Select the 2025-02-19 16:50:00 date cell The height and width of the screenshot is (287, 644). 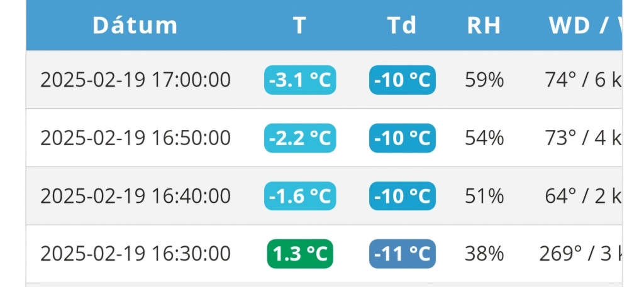135,138
